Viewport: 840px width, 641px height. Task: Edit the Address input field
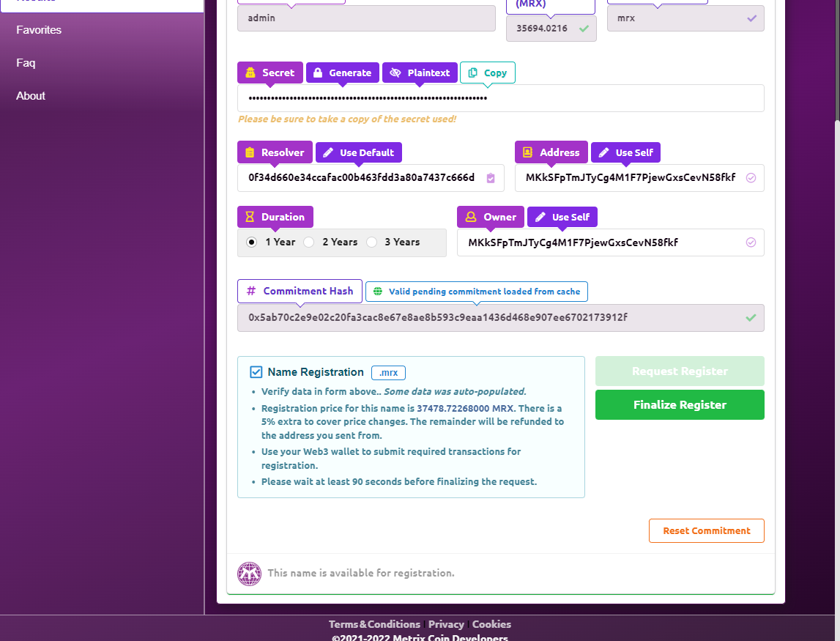[639, 178]
